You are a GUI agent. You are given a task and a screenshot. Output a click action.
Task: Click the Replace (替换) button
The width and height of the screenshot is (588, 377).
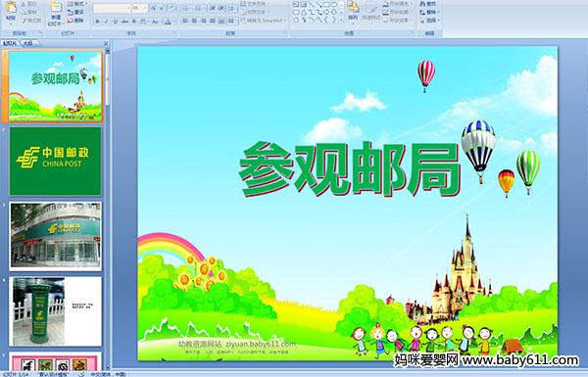point(429,12)
